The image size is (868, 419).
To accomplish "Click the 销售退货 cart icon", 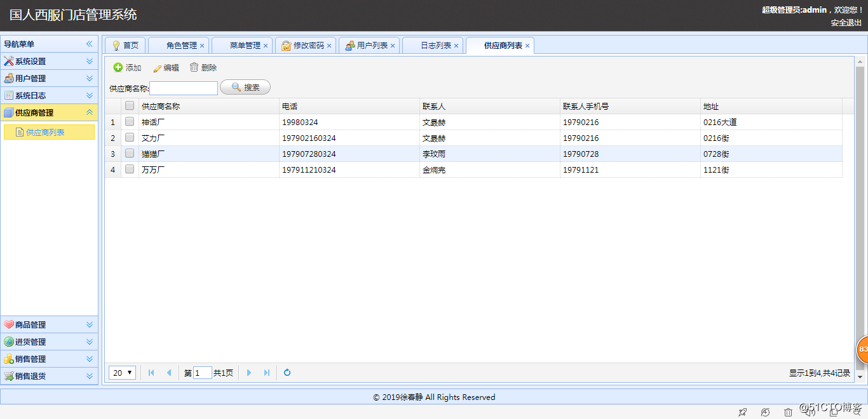I will [x=9, y=376].
